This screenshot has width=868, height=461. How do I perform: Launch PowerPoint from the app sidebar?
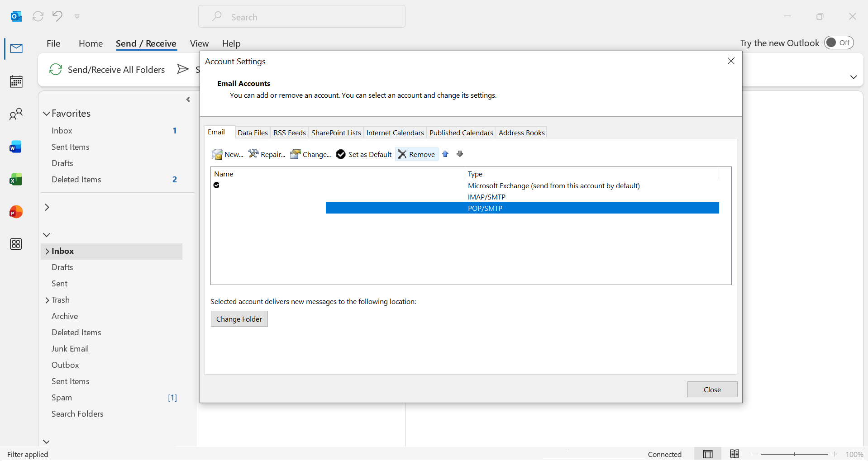pyautogui.click(x=16, y=212)
